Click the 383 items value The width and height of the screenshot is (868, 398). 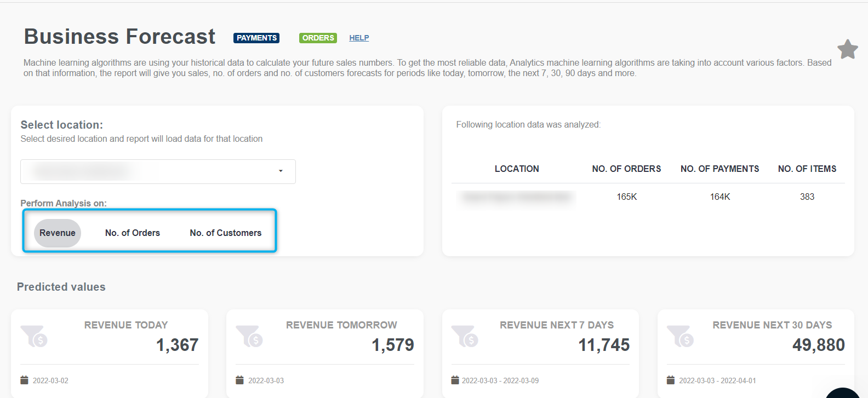click(807, 197)
